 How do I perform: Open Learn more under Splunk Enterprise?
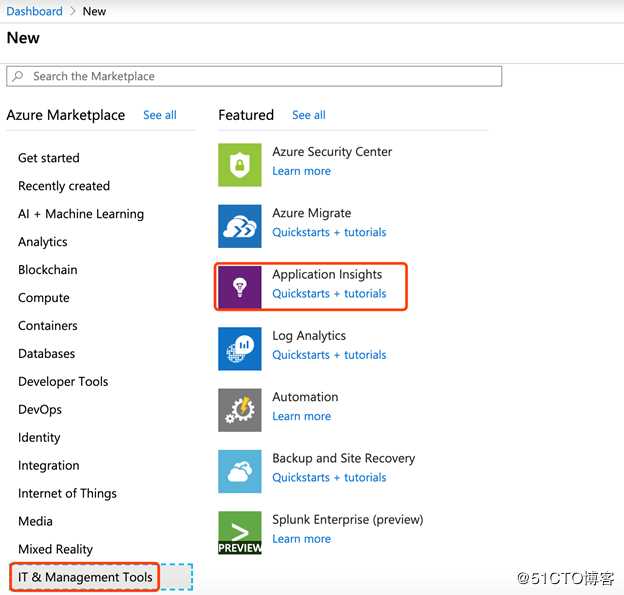tap(301, 538)
